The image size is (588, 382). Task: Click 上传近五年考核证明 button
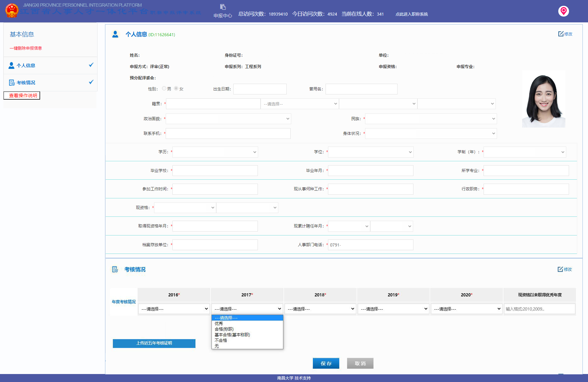[x=154, y=343]
